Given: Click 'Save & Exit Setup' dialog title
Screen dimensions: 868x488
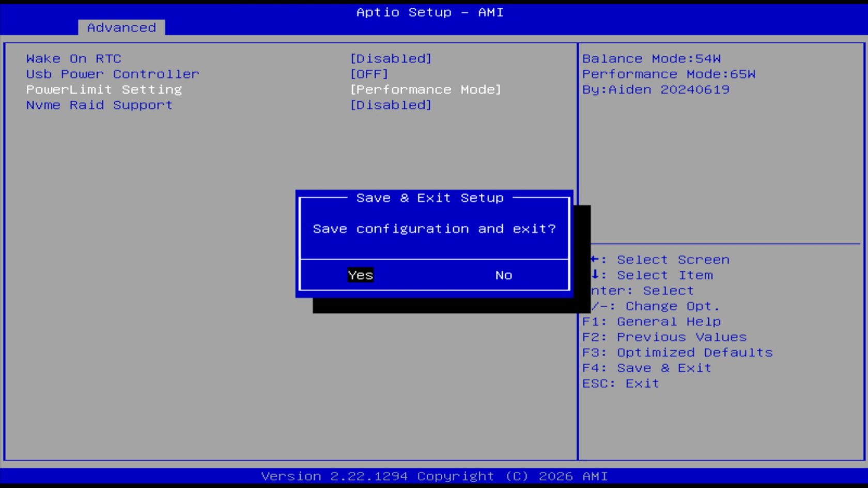Looking at the screenshot, I should coord(430,198).
